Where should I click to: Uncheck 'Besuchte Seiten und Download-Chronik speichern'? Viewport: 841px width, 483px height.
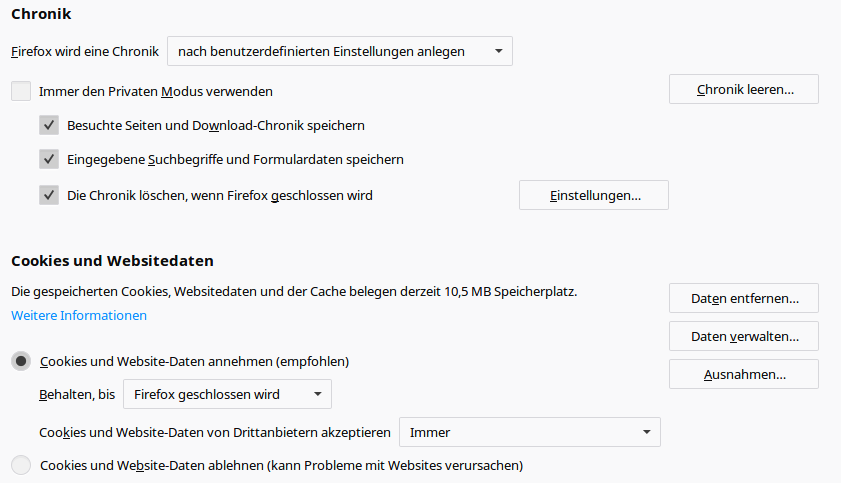click(x=49, y=125)
